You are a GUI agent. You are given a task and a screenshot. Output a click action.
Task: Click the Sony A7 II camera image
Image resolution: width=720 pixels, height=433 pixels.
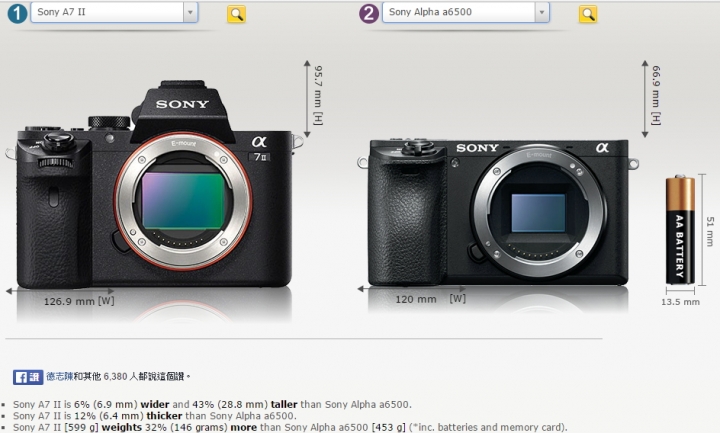(154, 185)
